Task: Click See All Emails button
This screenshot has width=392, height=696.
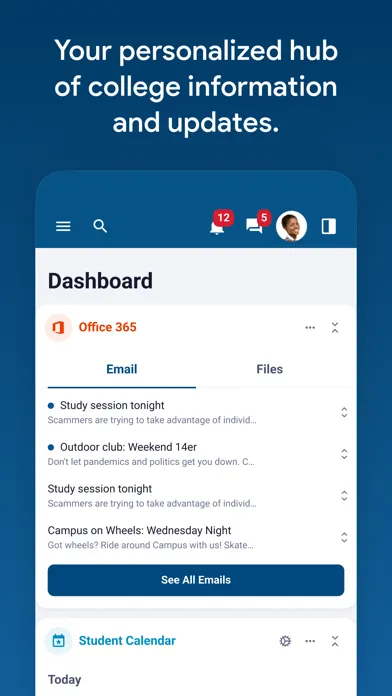Action: tap(196, 580)
